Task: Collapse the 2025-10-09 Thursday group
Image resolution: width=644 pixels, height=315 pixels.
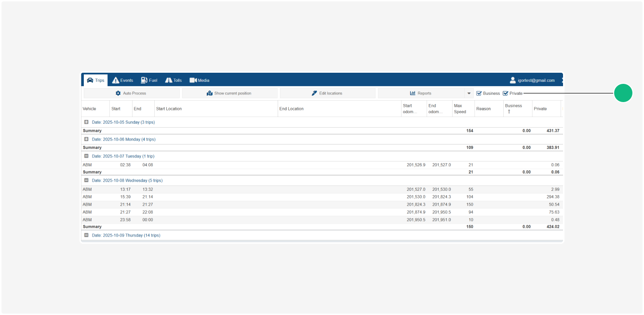Action: click(86, 236)
